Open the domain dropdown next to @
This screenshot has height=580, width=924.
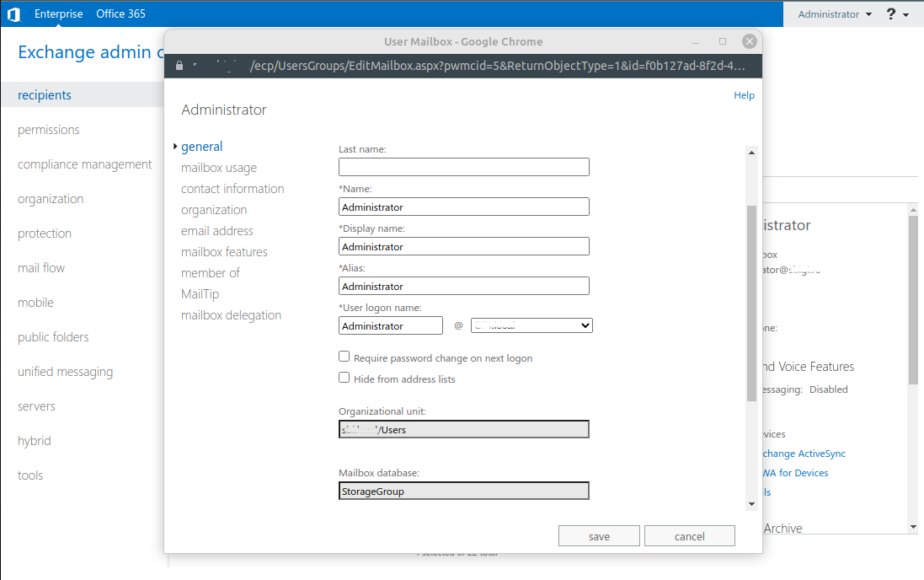[531, 325]
